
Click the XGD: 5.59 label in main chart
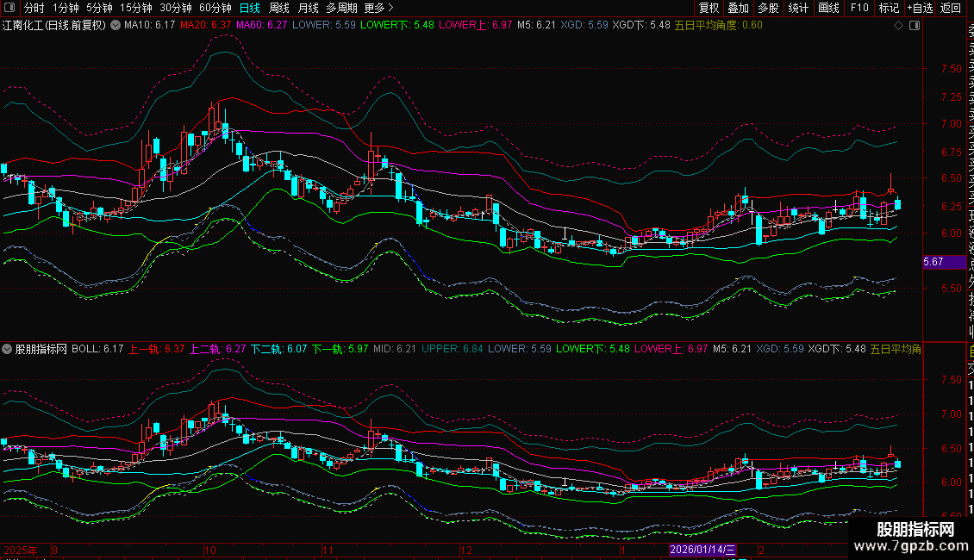(584, 26)
